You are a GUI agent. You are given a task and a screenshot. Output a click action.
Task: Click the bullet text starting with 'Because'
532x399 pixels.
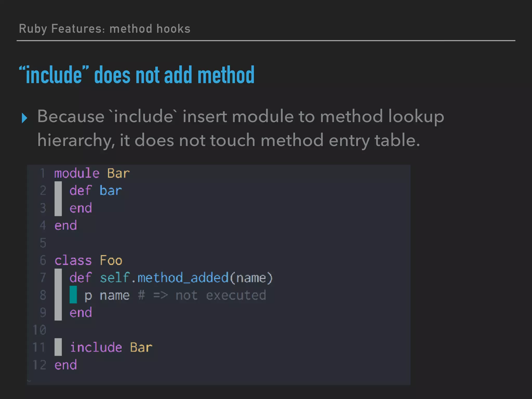pyautogui.click(x=241, y=128)
